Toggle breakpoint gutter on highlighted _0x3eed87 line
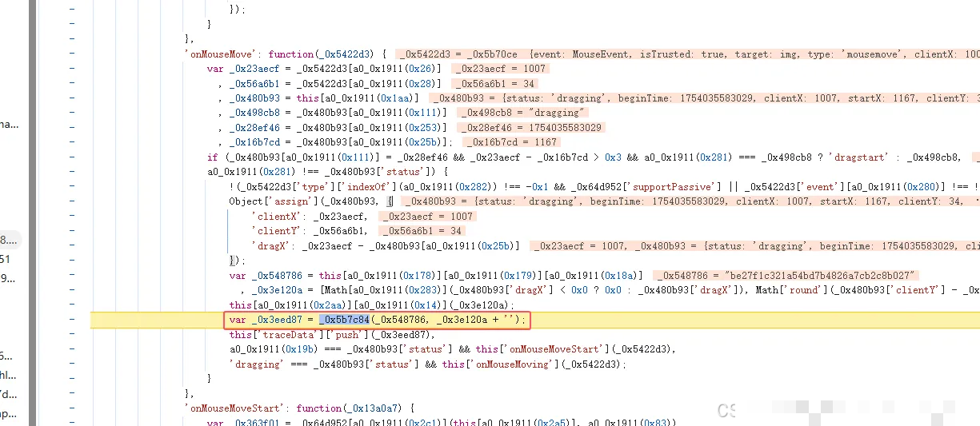Viewport: 980px width, 426px height. 72,320
